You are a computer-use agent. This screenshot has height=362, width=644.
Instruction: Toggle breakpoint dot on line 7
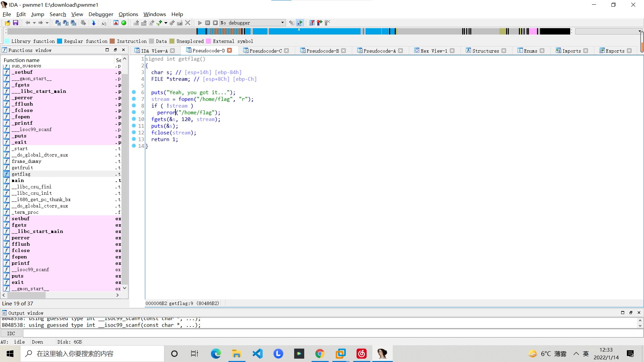(x=134, y=99)
